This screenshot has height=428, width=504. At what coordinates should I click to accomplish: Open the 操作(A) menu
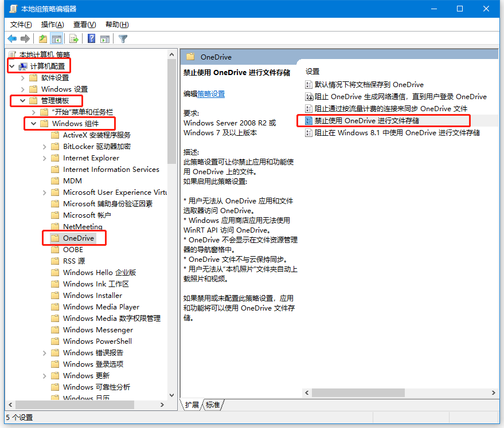52,25
